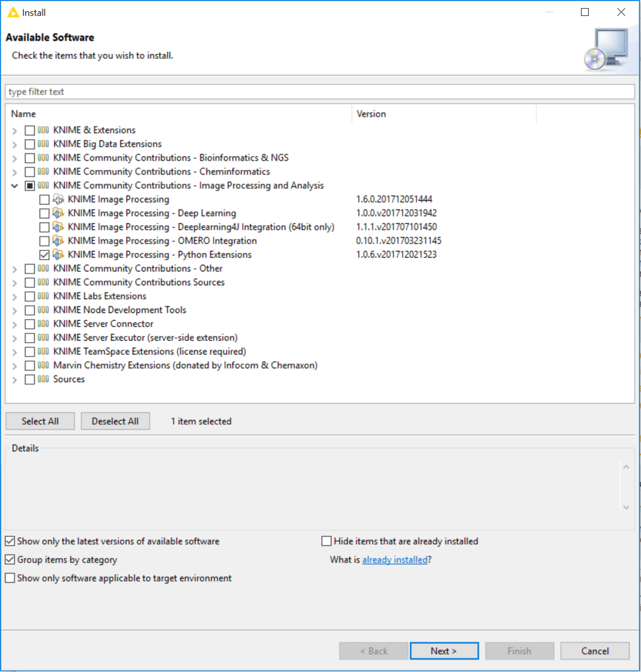The width and height of the screenshot is (641, 672).
Task: Check the KNIME Labs Extensions checkbox
Action: [x=30, y=297]
